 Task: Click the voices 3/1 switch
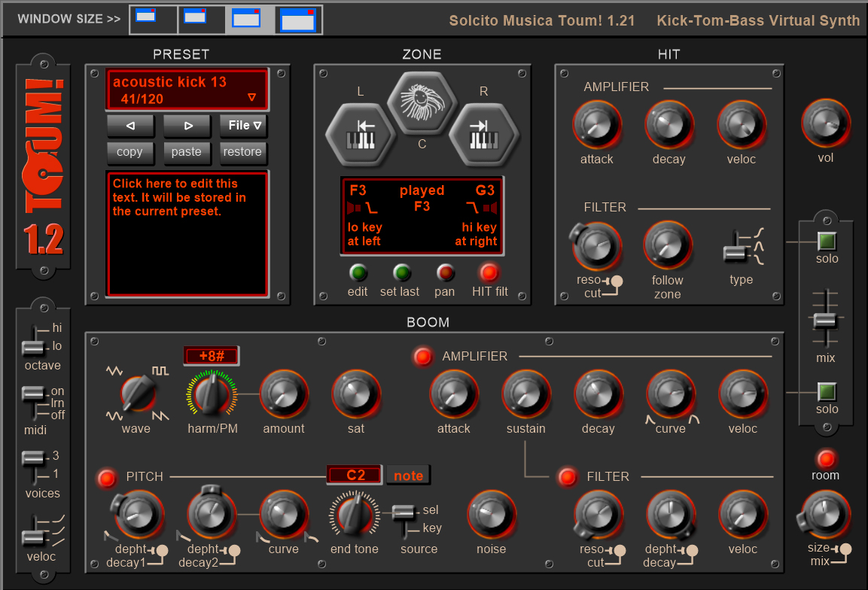[35, 466]
